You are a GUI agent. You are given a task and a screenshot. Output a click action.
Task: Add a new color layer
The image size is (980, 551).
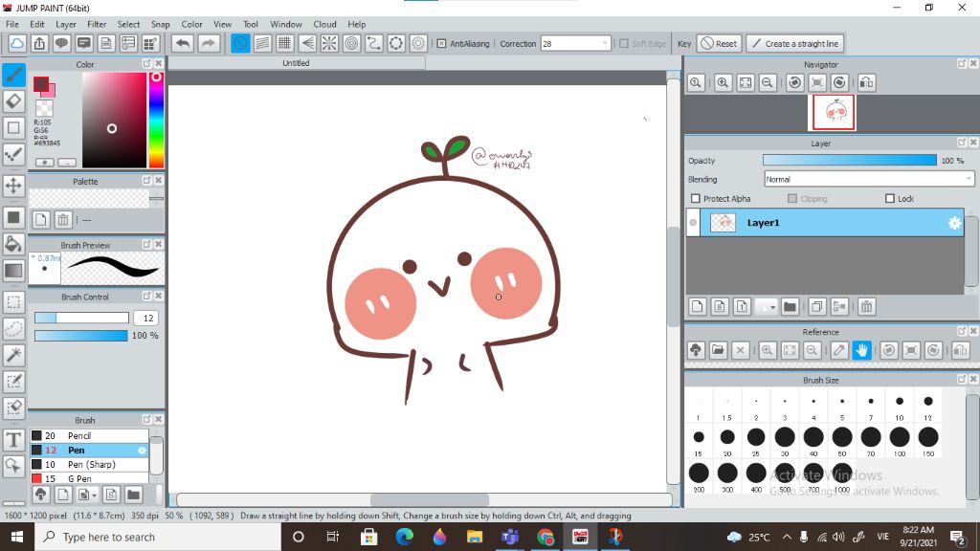pyautogui.click(x=698, y=307)
